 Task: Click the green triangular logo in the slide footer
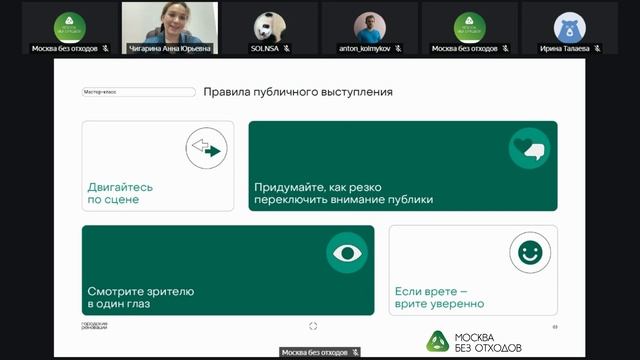tap(438, 341)
